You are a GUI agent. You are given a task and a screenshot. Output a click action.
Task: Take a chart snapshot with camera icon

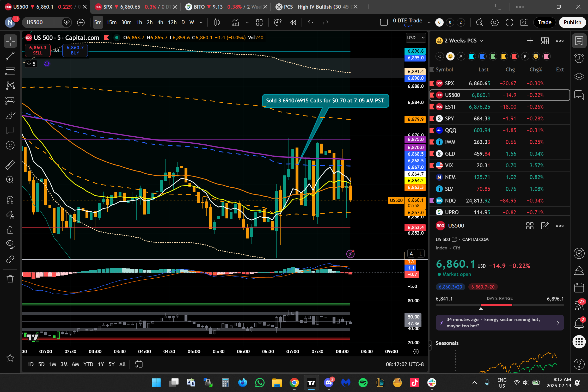[x=524, y=22]
